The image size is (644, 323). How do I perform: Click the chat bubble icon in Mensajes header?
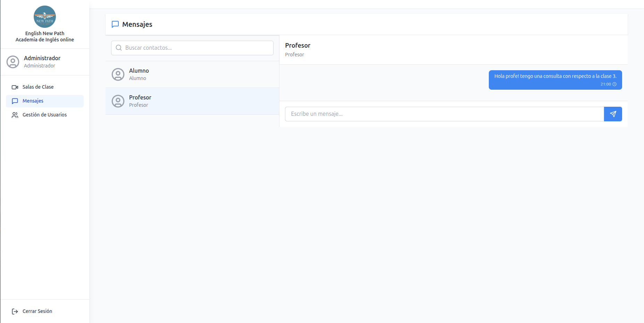tap(115, 24)
